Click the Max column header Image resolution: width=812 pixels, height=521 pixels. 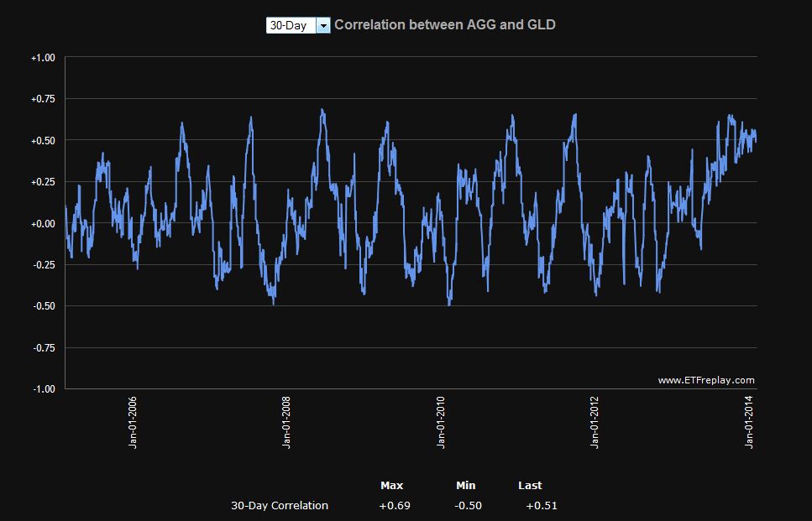click(x=391, y=485)
